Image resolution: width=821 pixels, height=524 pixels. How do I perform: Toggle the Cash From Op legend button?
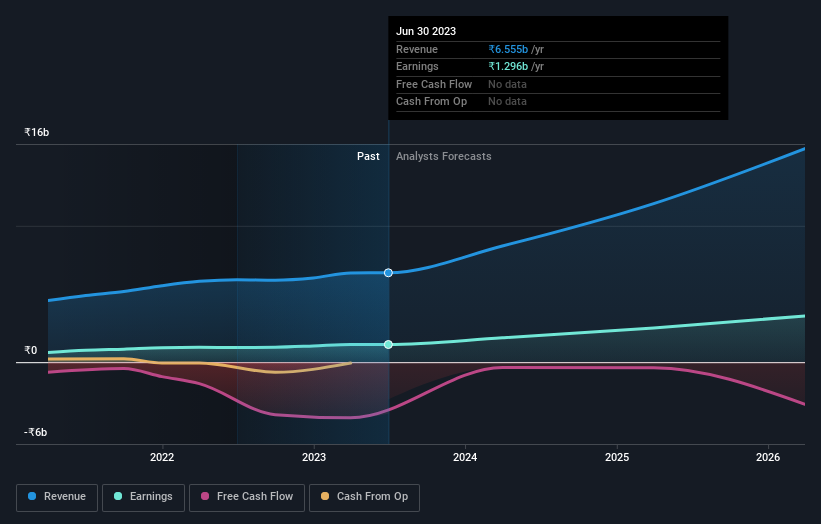[x=364, y=497]
